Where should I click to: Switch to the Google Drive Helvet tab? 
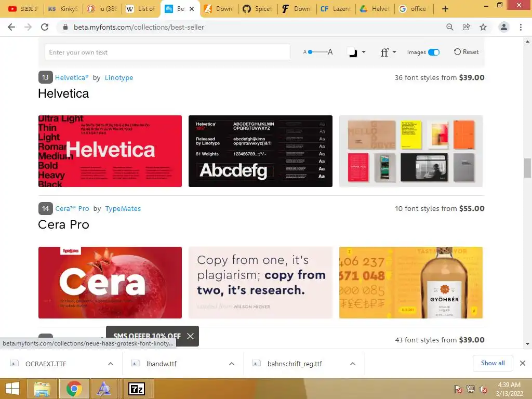coord(375,9)
